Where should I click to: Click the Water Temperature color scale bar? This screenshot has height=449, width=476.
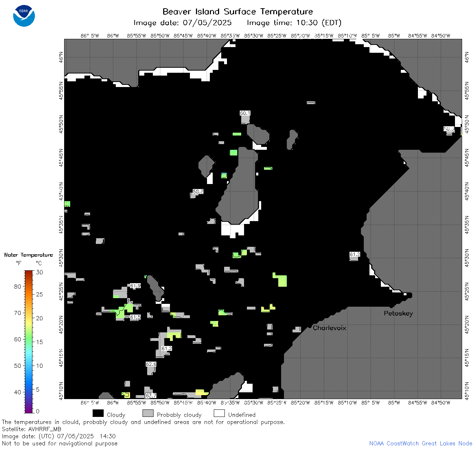[29, 342]
